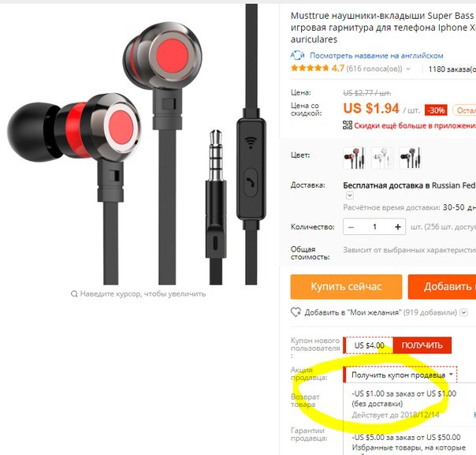Expand the votes dropdown next to 616 голоса(ов)
Screen dimensions: 476x455
[x=408, y=69]
